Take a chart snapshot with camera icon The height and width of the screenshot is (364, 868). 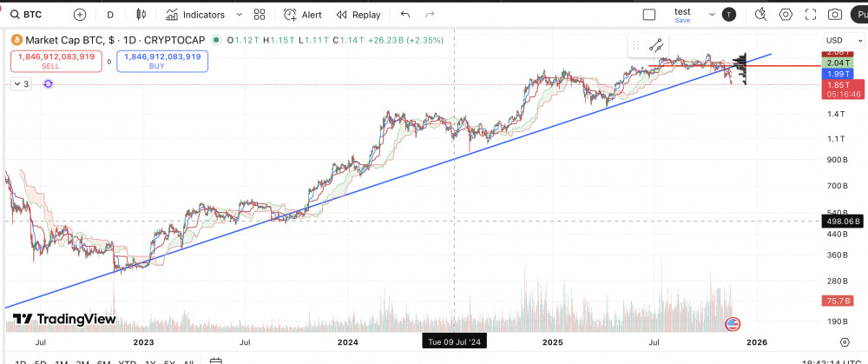tap(835, 15)
